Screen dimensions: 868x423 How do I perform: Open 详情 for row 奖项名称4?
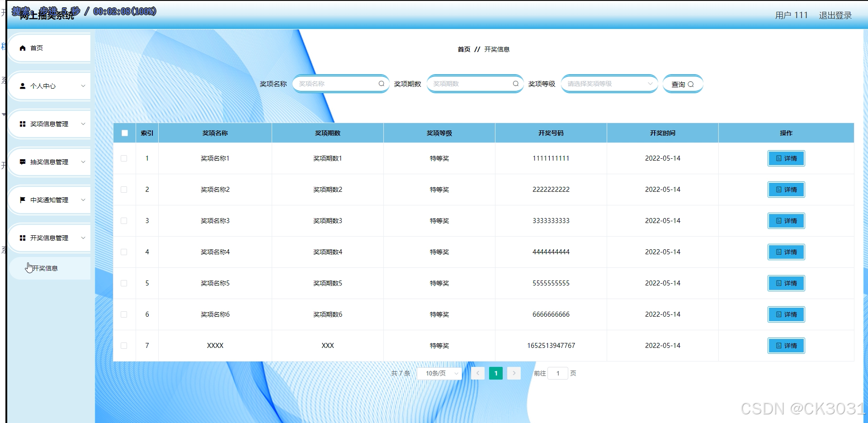(786, 252)
